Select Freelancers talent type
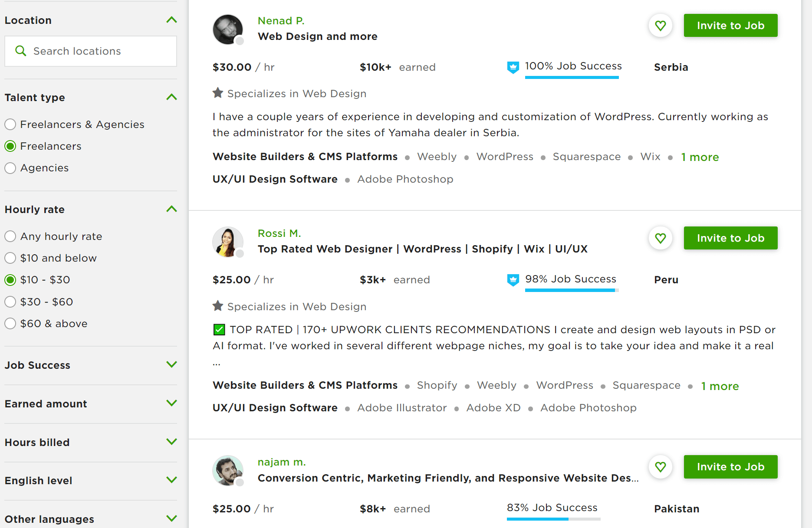This screenshot has width=812, height=528. pyautogui.click(x=10, y=146)
